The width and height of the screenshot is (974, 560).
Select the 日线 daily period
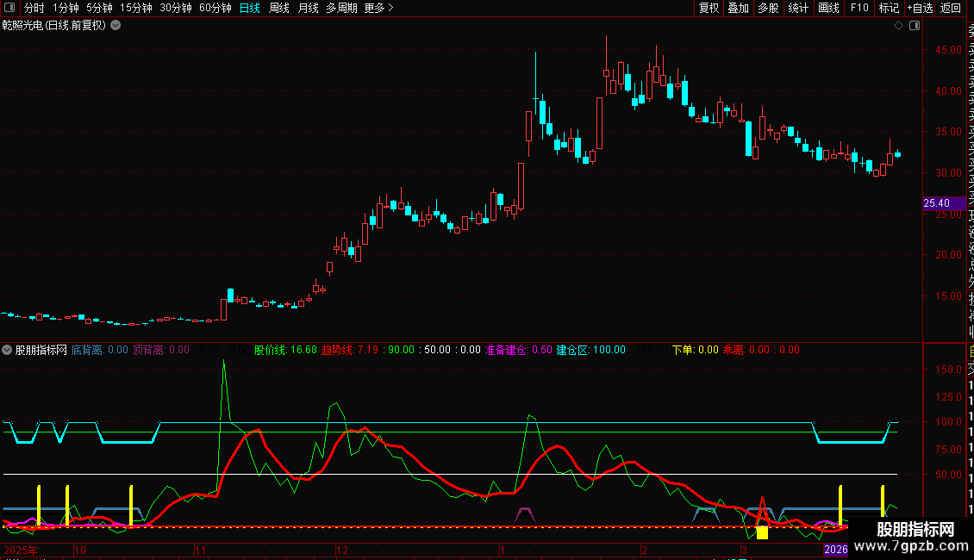tap(250, 8)
